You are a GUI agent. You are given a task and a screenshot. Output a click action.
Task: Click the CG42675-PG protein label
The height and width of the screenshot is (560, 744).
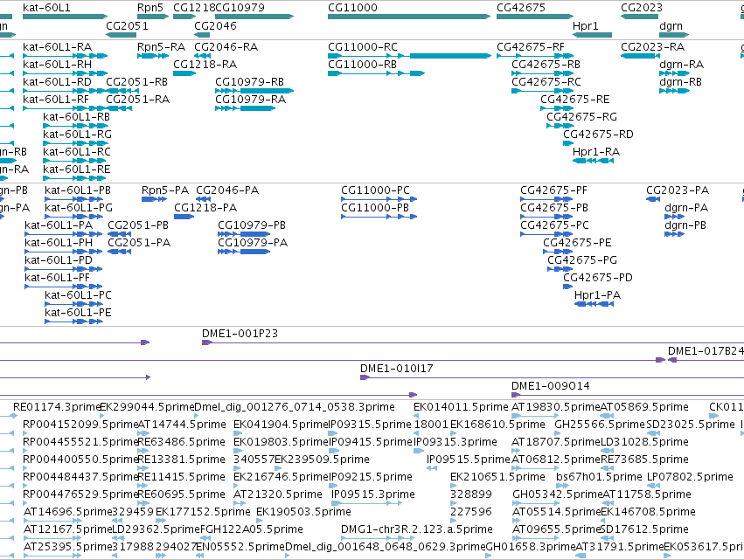click(582, 260)
